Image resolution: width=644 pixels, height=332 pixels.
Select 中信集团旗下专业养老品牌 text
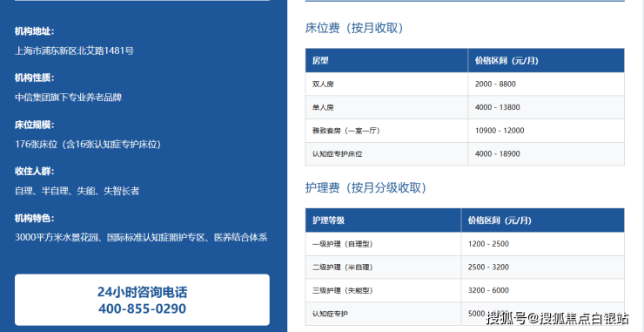coord(68,98)
